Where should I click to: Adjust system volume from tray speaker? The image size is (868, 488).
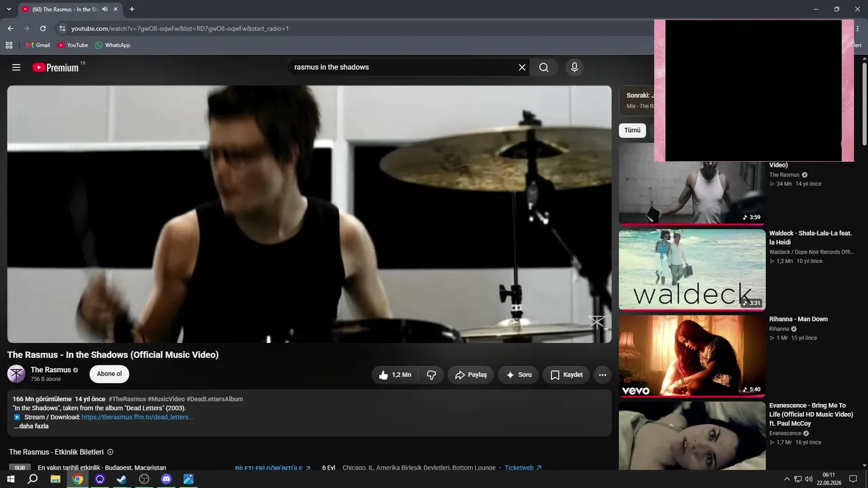pyautogui.click(x=808, y=479)
